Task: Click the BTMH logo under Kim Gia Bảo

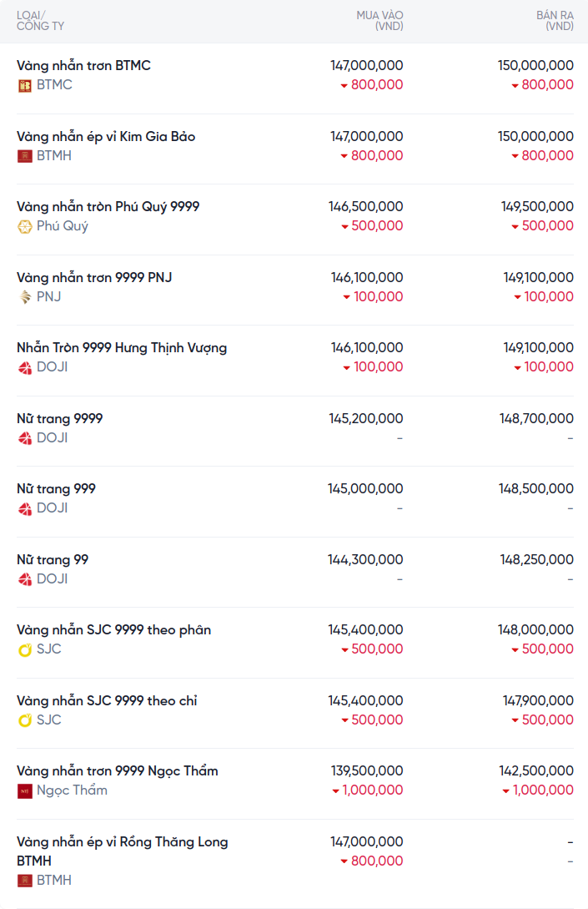Action: tap(25, 156)
